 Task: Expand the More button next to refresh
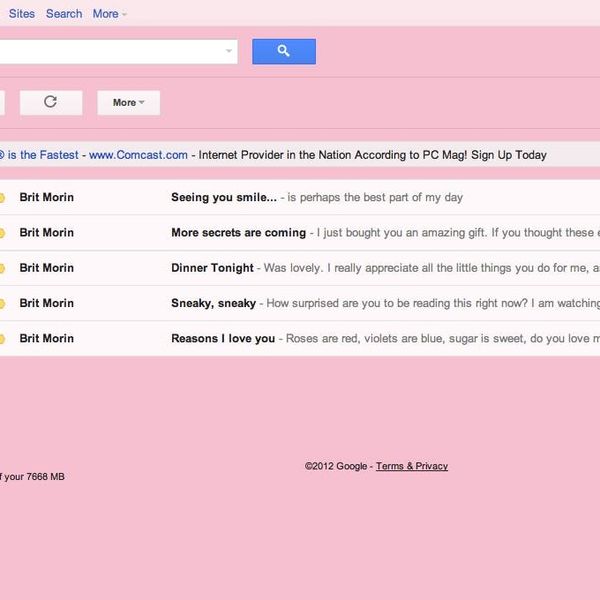pyautogui.click(x=128, y=102)
